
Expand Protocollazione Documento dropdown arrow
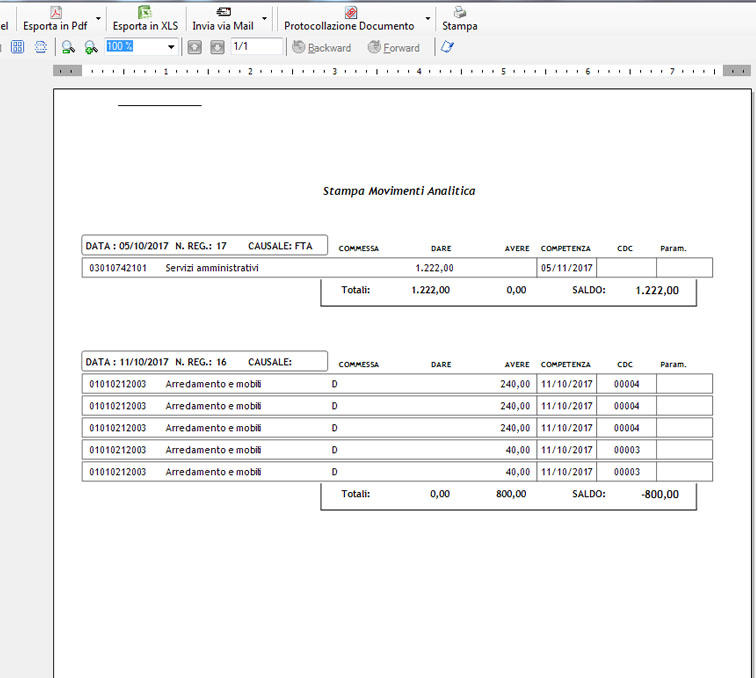[427, 18]
